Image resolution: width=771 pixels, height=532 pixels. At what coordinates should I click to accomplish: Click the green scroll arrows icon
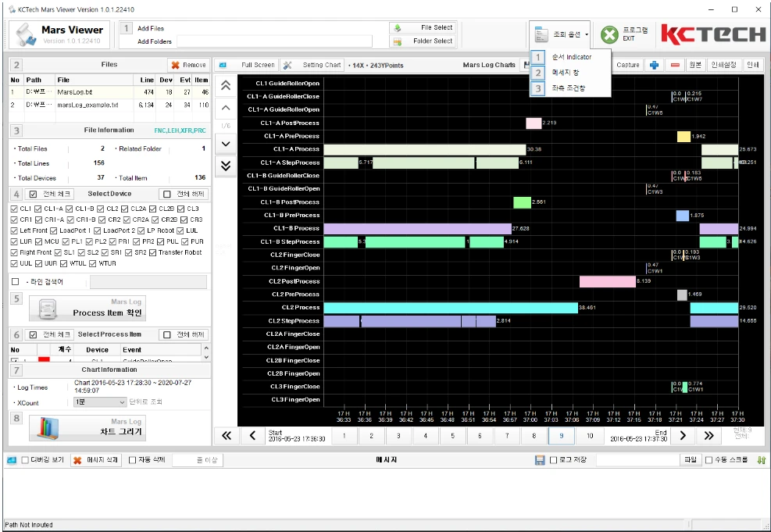point(761,460)
